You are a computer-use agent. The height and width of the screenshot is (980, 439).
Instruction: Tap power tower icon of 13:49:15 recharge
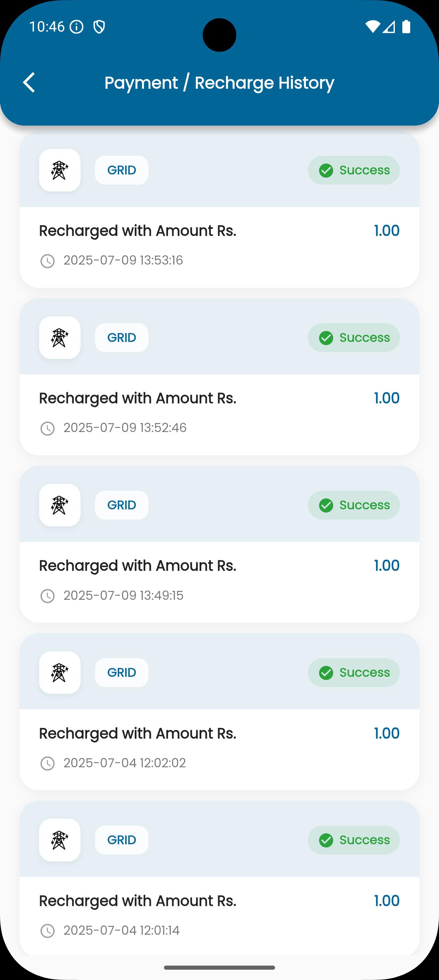point(60,505)
